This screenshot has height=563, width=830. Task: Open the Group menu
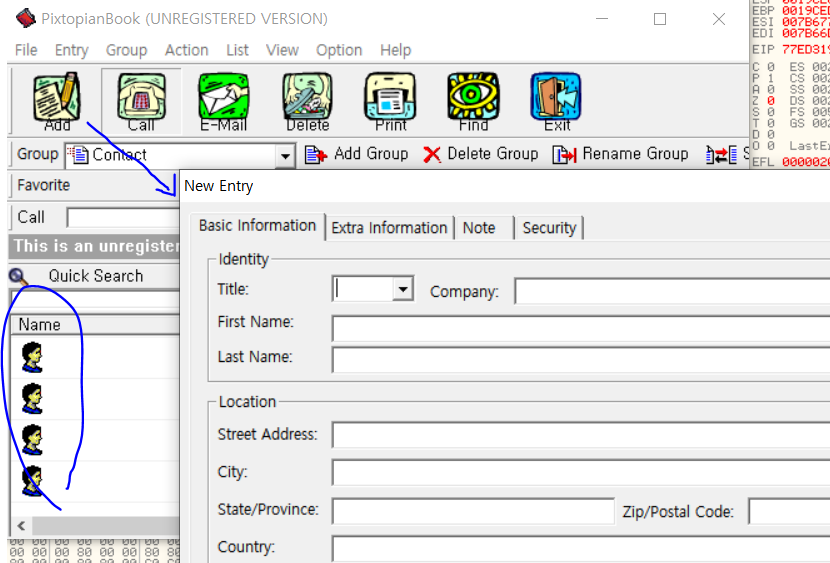point(126,50)
